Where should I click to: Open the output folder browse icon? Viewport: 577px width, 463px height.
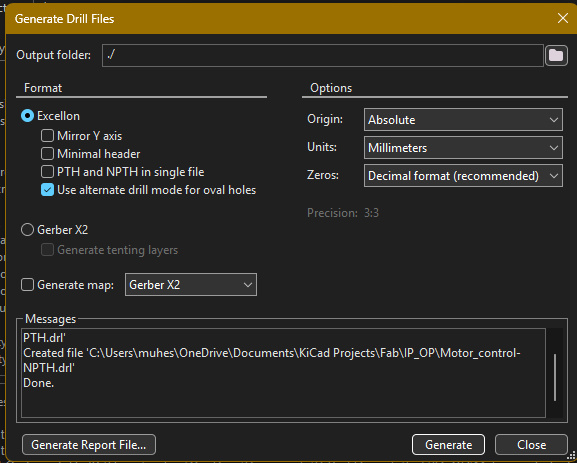pos(556,56)
